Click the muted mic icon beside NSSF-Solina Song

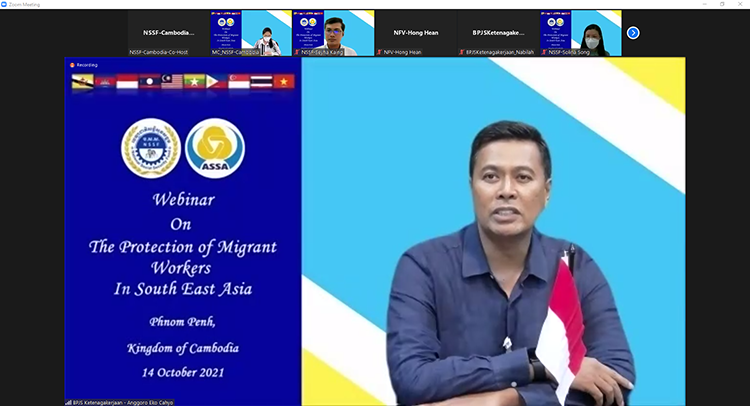tap(544, 52)
